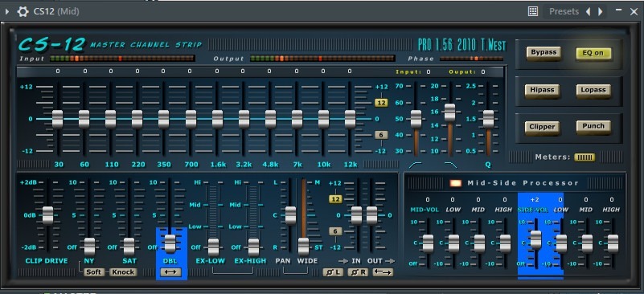
Task: Click the IN gain fader handle
Action: click(356, 215)
